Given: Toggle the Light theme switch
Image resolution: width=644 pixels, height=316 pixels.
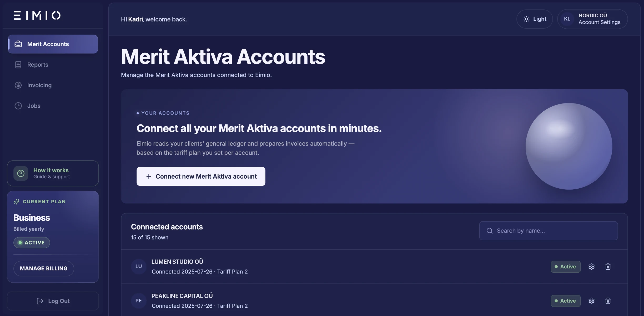Looking at the screenshot, I should [535, 19].
